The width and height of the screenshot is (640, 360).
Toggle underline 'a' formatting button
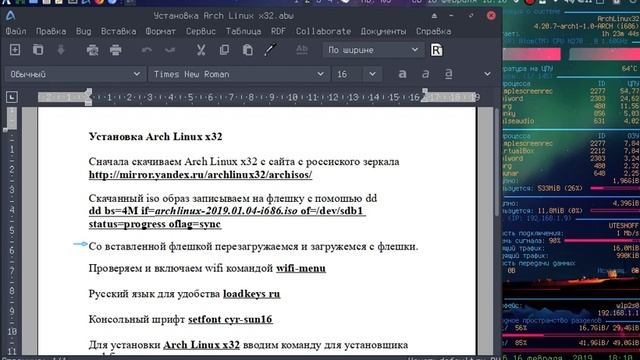(x=448, y=74)
